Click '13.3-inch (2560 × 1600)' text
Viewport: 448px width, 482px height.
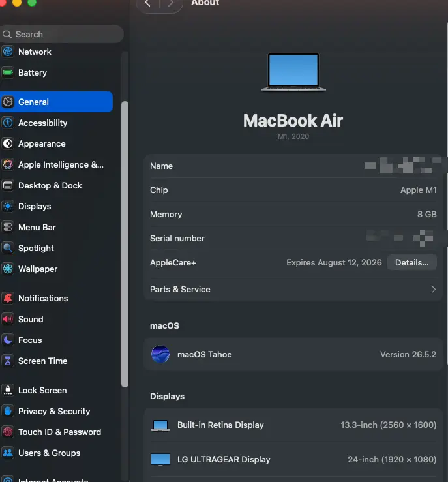coord(389,425)
